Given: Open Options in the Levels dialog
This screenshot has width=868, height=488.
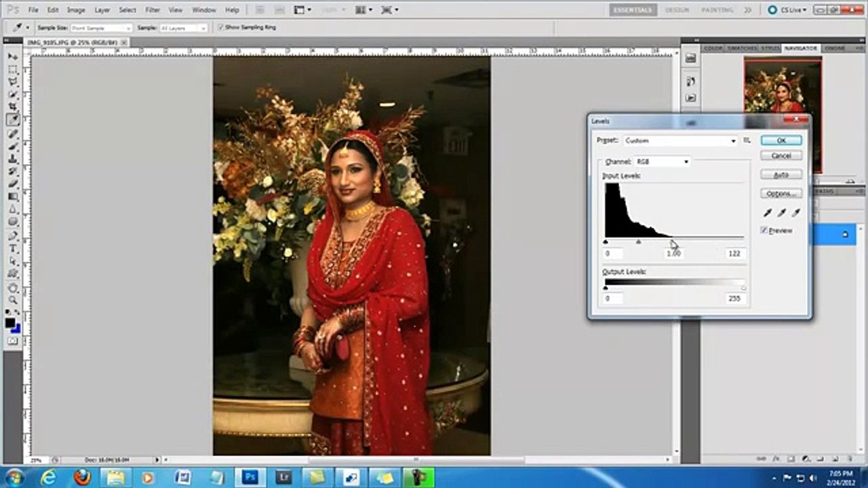Looking at the screenshot, I should coord(781,193).
